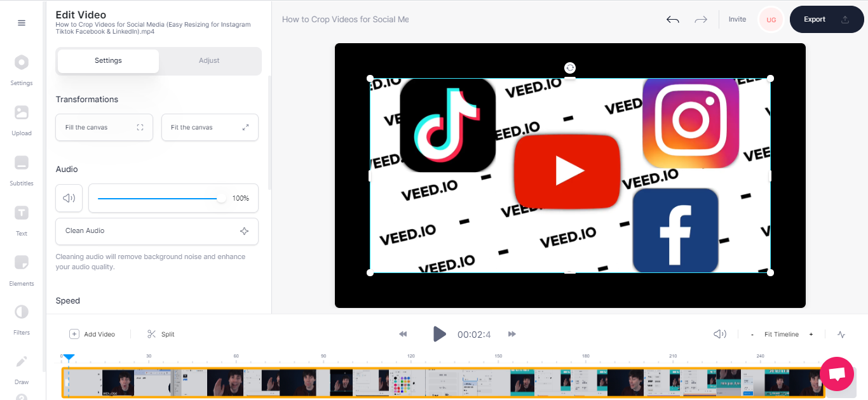Click the project title field
Viewport: 868px width, 400px height.
[346, 20]
